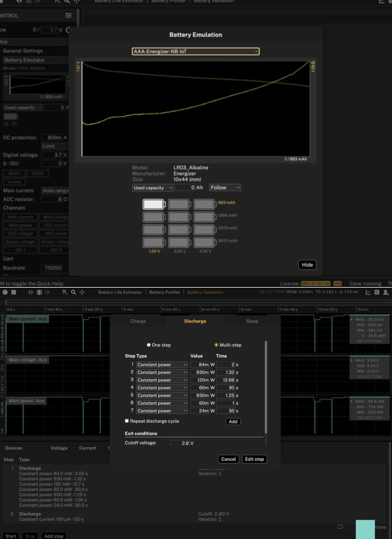Viewport: 392px width, 539px height.
Task: Click the timeline overview scrollbar strip
Action: pyautogui.click(x=198, y=302)
